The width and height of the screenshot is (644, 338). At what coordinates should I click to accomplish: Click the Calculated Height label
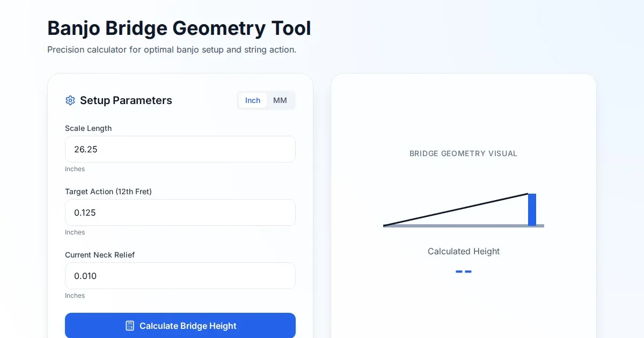tap(464, 251)
